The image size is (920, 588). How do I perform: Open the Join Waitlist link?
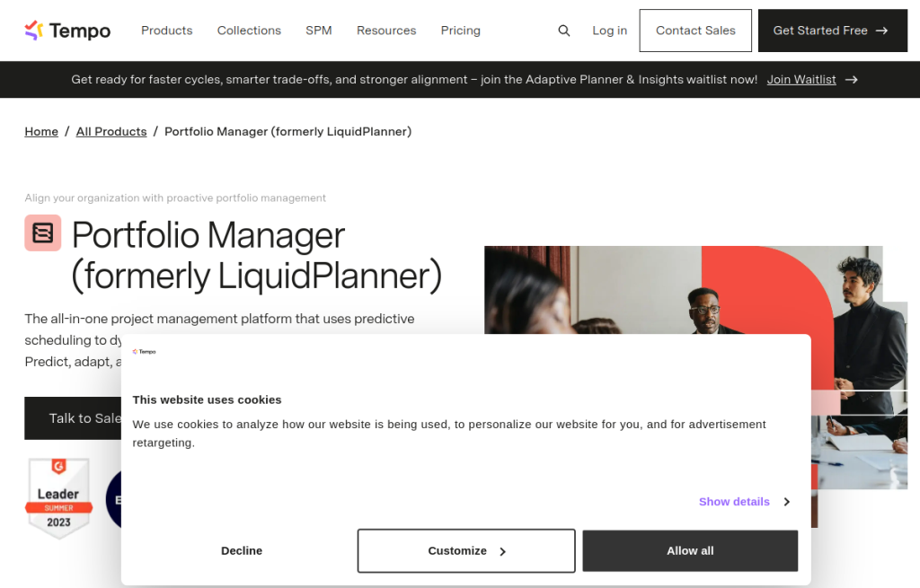(801, 79)
